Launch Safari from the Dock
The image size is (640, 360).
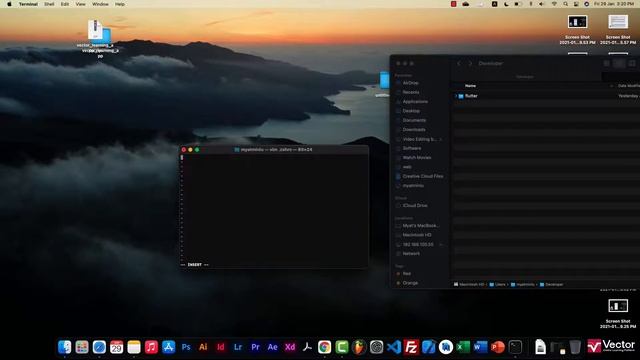pyautogui.click(x=99, y=347)
